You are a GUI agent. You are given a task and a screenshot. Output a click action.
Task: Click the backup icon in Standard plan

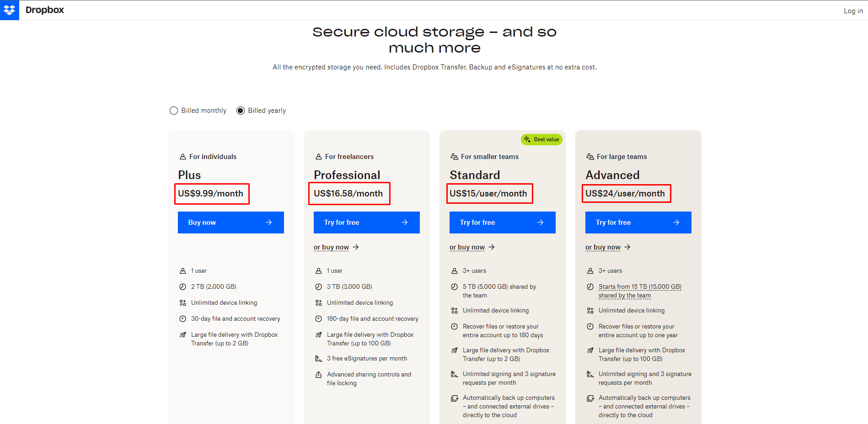point(454,398)
